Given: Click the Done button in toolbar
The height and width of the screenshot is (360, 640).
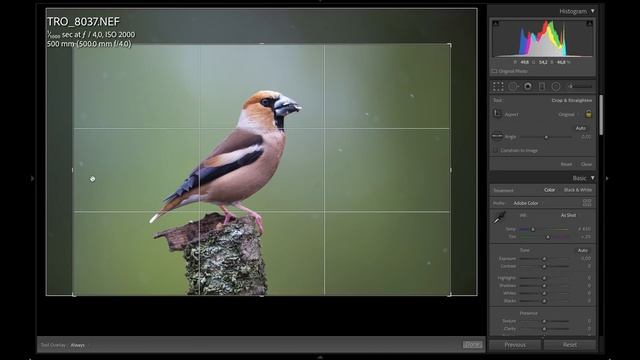Looking at the screenshot, I should point(472,345).
